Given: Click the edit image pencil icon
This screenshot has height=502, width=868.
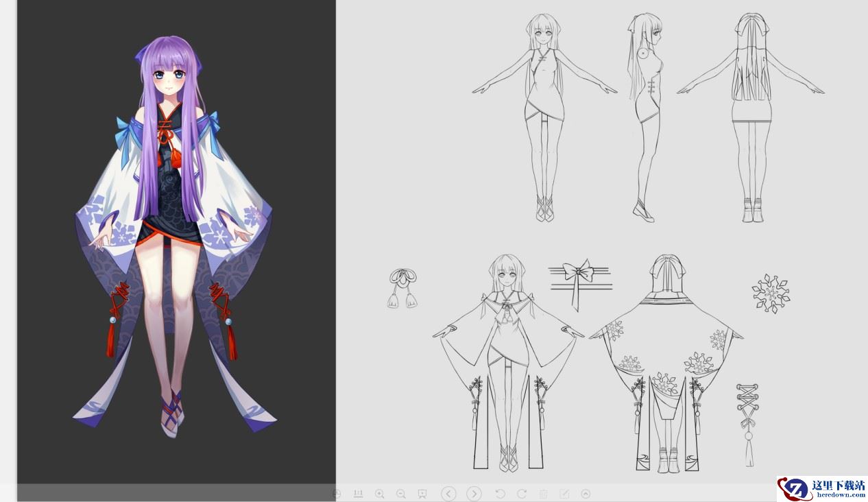Looking at the screenshot, I should click(x=564, y=494).
